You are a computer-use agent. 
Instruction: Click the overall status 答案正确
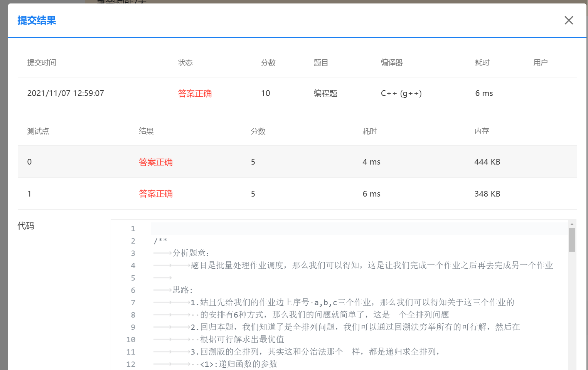pyautogui.click(x=195, y=93)
